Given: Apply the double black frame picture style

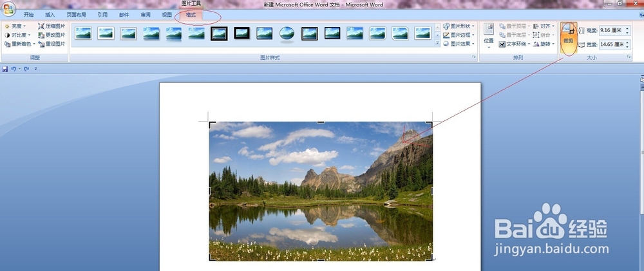Looking at the screenshot, I should (219, 33).
